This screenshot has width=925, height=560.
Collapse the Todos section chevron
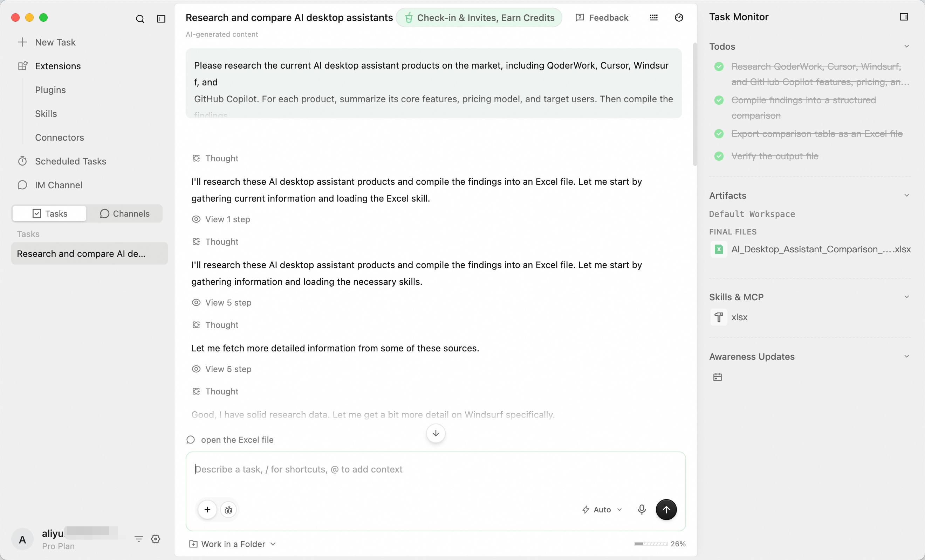906,47
